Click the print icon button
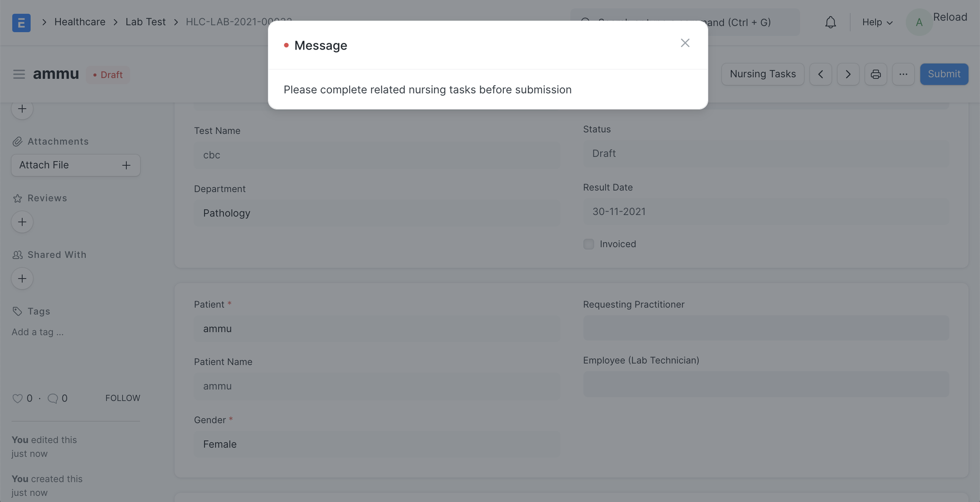The width and height of the screenshot is (980, 502). [875, 74]
